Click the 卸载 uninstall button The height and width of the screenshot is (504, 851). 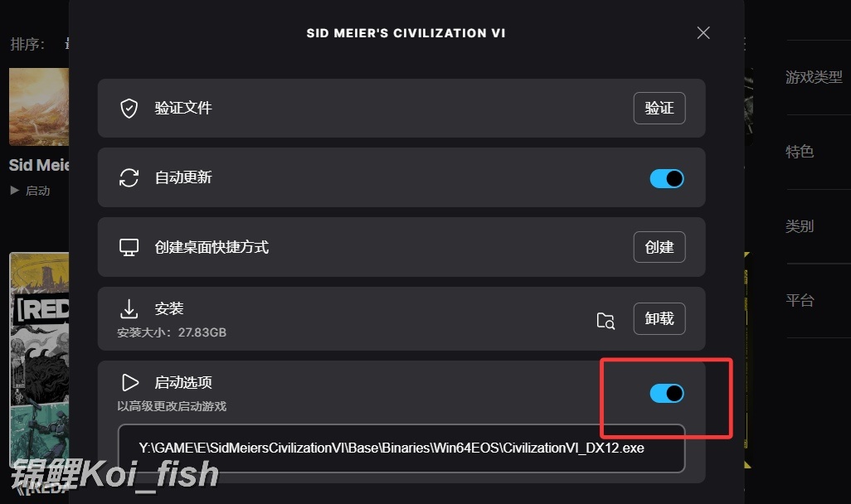coord(659,318)
